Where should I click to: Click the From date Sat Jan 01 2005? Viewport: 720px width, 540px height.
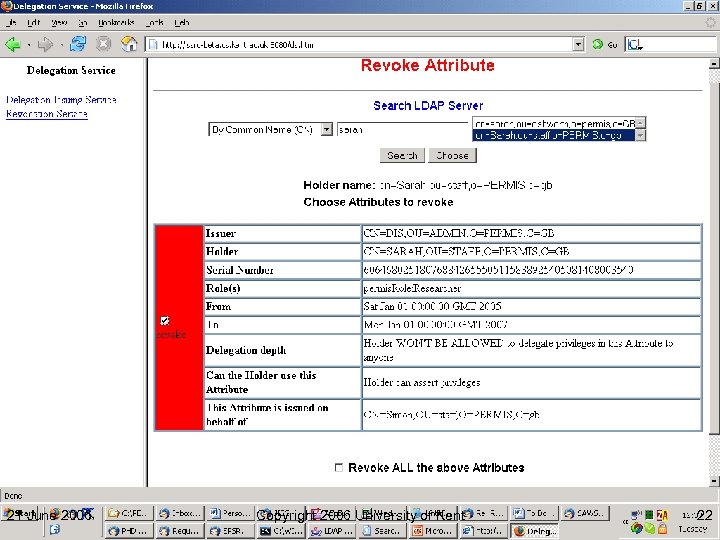point(433,306)
